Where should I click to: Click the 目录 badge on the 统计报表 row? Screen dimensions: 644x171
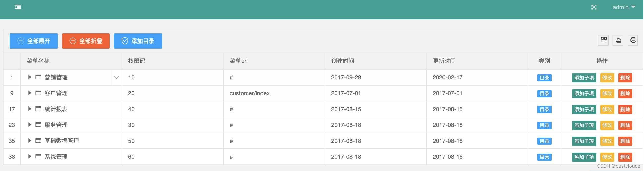pyautogui.click(x=544, y=109)
